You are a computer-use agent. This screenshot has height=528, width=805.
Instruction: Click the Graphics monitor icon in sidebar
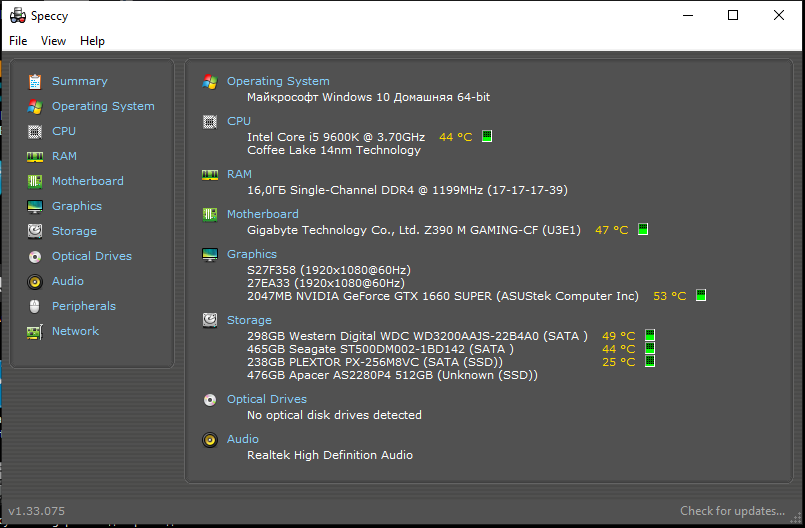(x=35, y=206)
